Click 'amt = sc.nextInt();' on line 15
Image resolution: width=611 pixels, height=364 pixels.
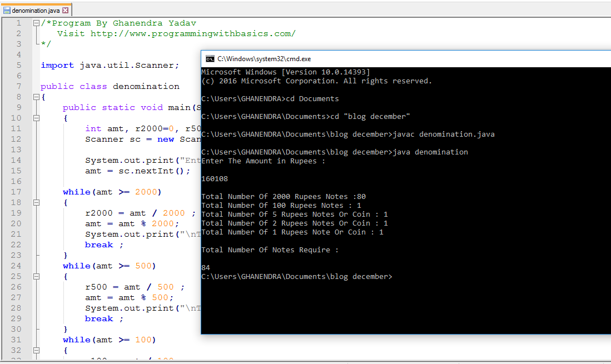pos(137,171)
